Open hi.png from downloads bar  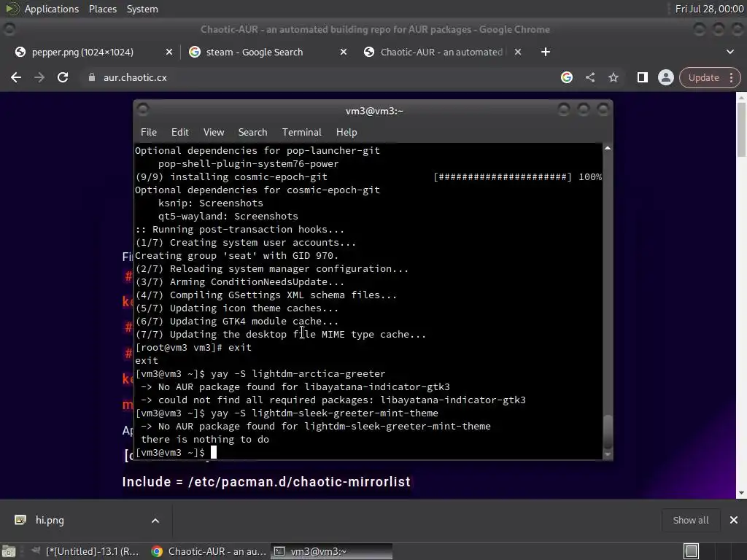[x=50, y=521]
